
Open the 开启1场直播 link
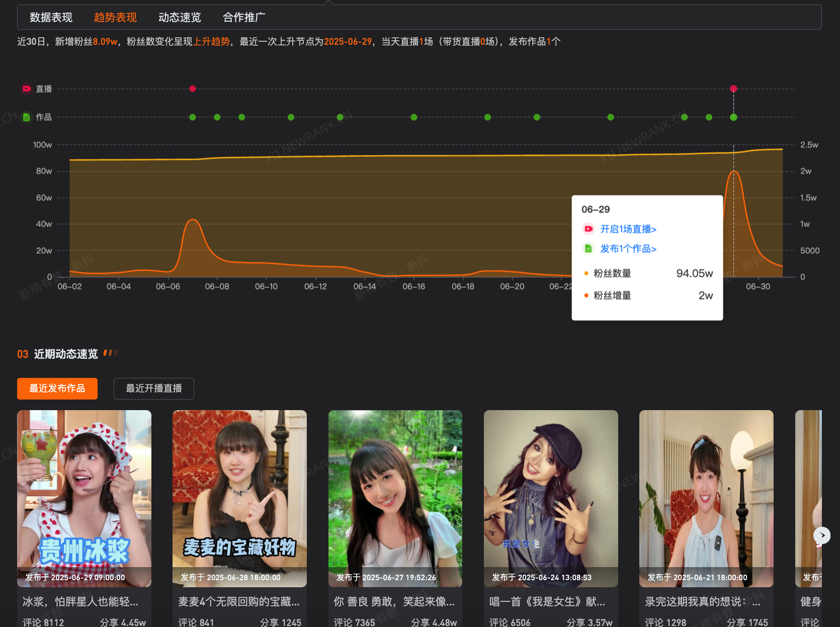[628, 229]
